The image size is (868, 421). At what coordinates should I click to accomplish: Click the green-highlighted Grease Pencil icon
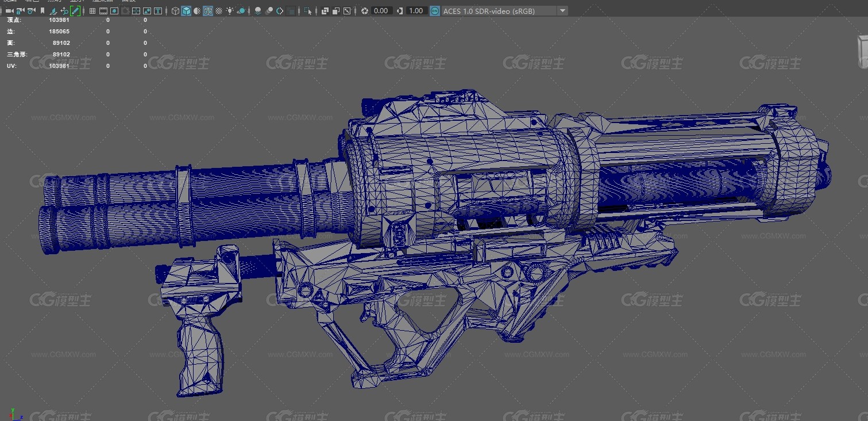[x=75, y=11]
